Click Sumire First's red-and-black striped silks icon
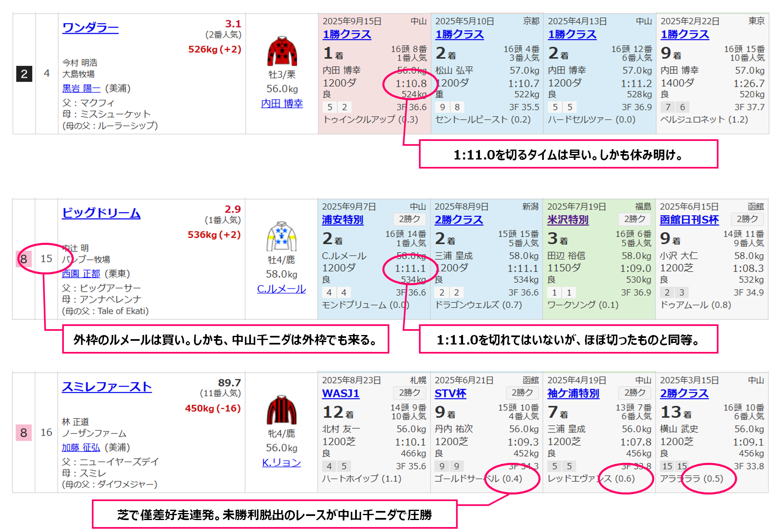The image size is (779, 532). (281, 410)
